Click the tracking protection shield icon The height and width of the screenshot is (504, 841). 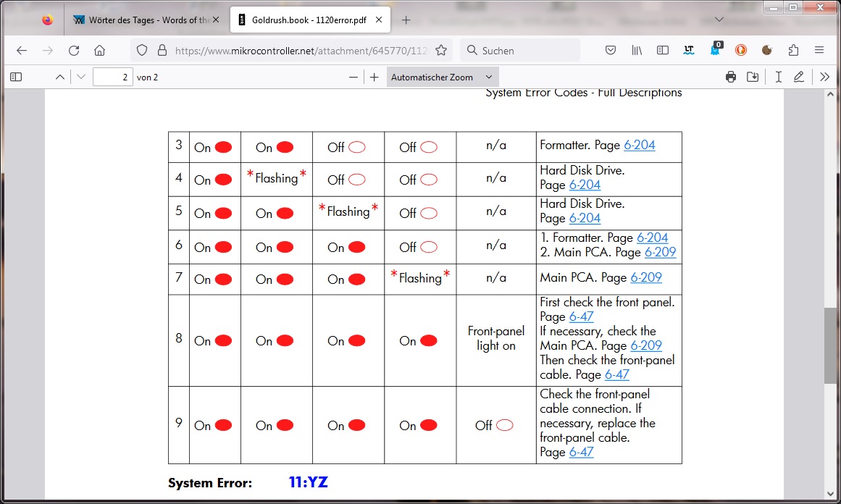pyautogui.click(x=141, y=51)
